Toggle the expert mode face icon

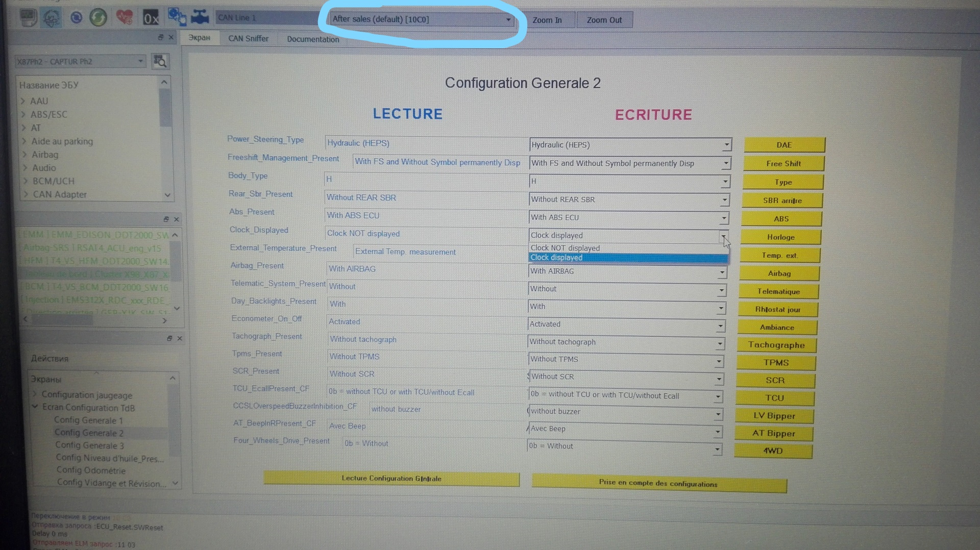point(52,18)
